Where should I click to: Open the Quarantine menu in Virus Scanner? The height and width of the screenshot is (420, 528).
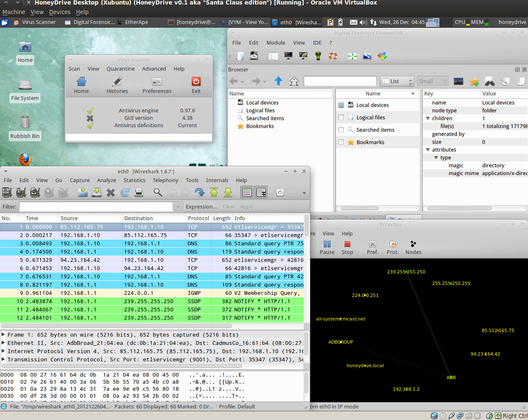[x=120, y=69]
